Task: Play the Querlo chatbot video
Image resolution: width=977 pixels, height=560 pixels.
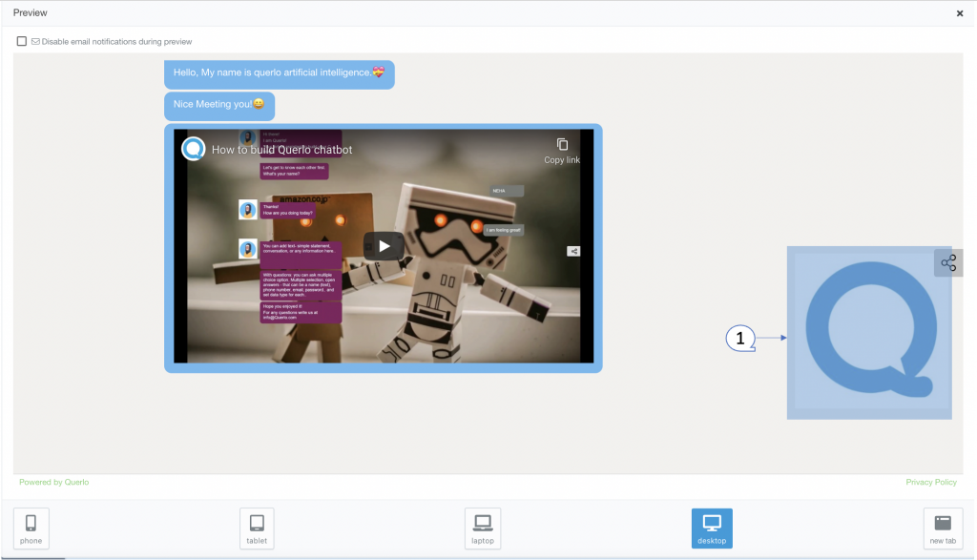Action: point(384,246)
